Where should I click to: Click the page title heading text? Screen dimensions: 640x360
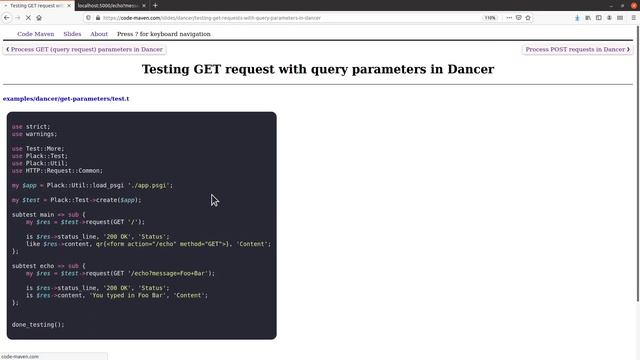coord(318,69)
